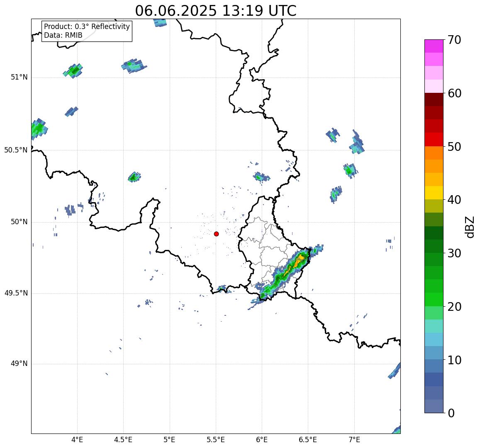Click the "Product: 0.3° Reflectivity" label
480x448 pixels.
pos(87,27)
